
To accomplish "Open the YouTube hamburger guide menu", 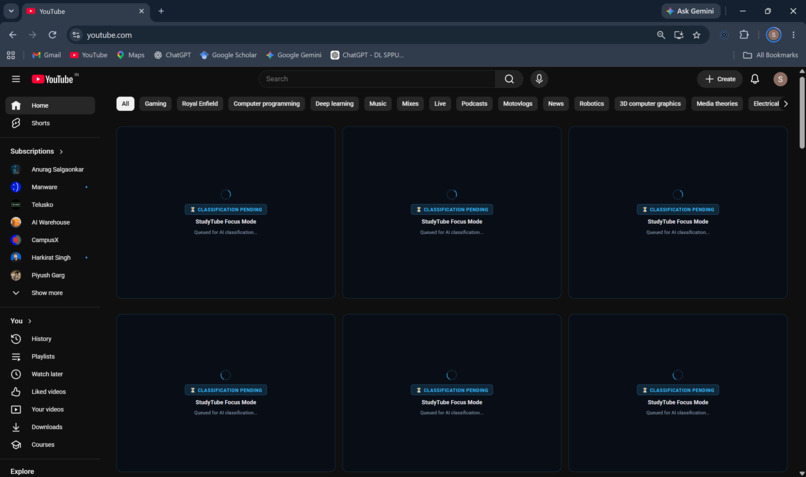I will click(16, 79).
